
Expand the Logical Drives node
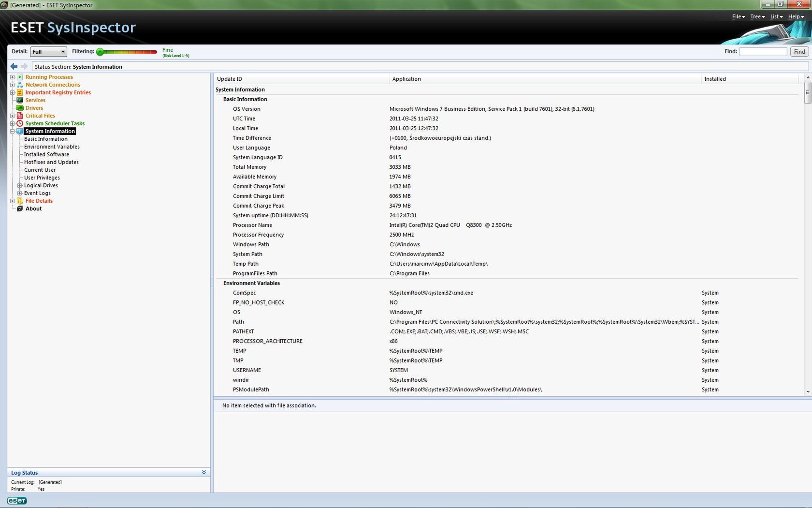(20, 185)
